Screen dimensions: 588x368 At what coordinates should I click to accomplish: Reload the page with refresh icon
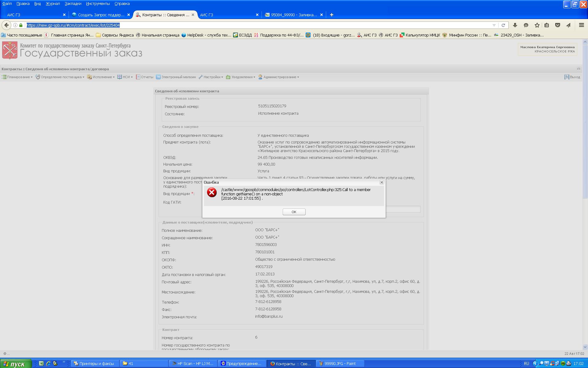click(503, 25)
